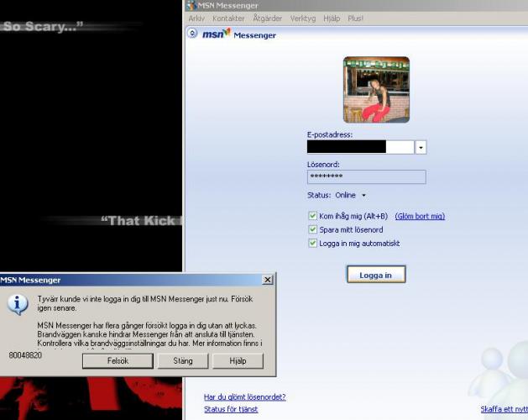This screenshot has height=420, width=528.
Task: Toggle the Spara mitt lösenord checkbox
Action: pyautogui.click(x=312, y=229)
